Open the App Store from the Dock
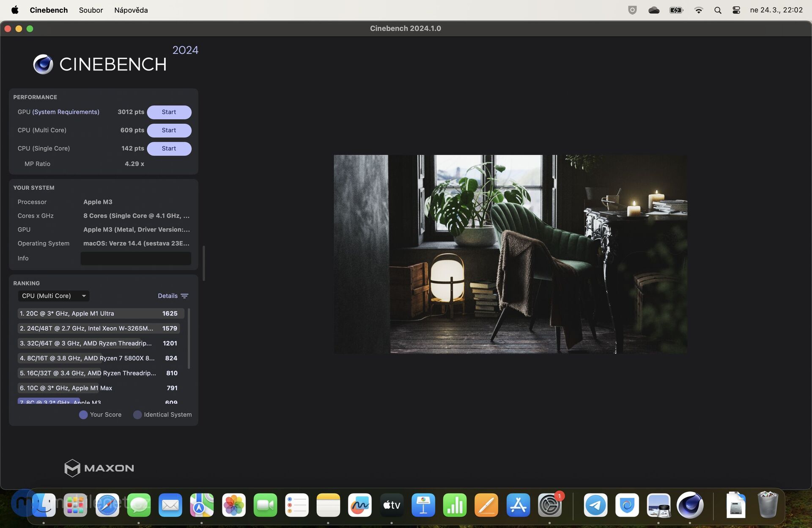The image size is (812, 528). 518,505
